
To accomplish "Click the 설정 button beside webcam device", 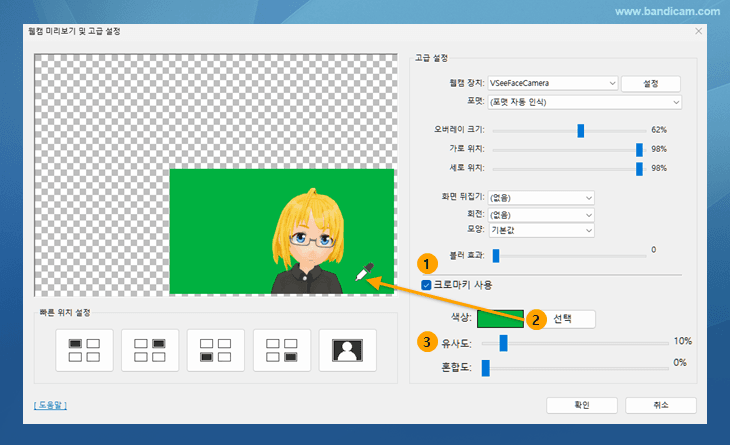I will [x=650, y=83].
